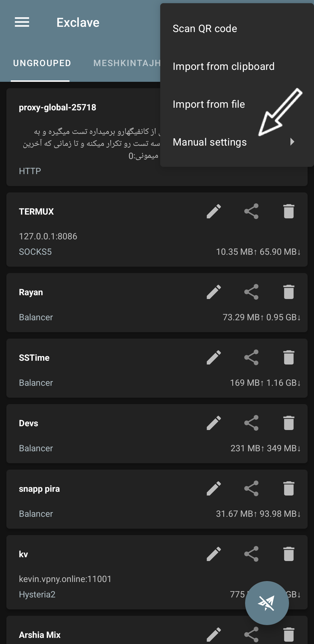Open the hamburger navigation menu
314x644 pixels.
[x=22, y=22]
